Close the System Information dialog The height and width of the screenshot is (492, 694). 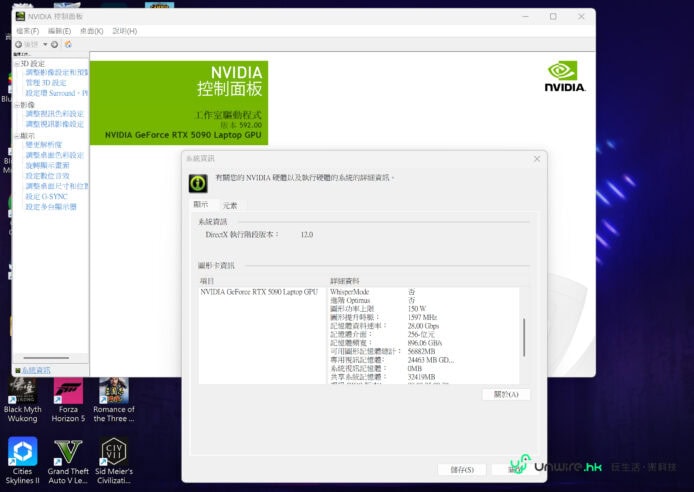pyautogui.click(x=537, y=158)
